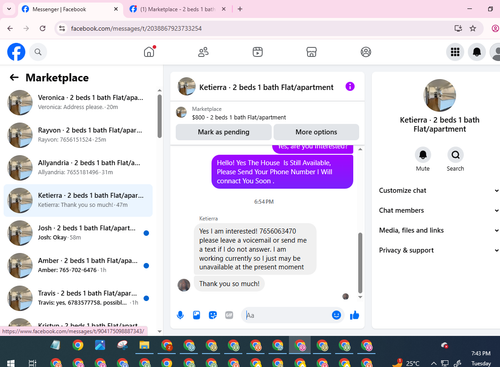Open Allyandria's conversation

click(x=78, y=167)
